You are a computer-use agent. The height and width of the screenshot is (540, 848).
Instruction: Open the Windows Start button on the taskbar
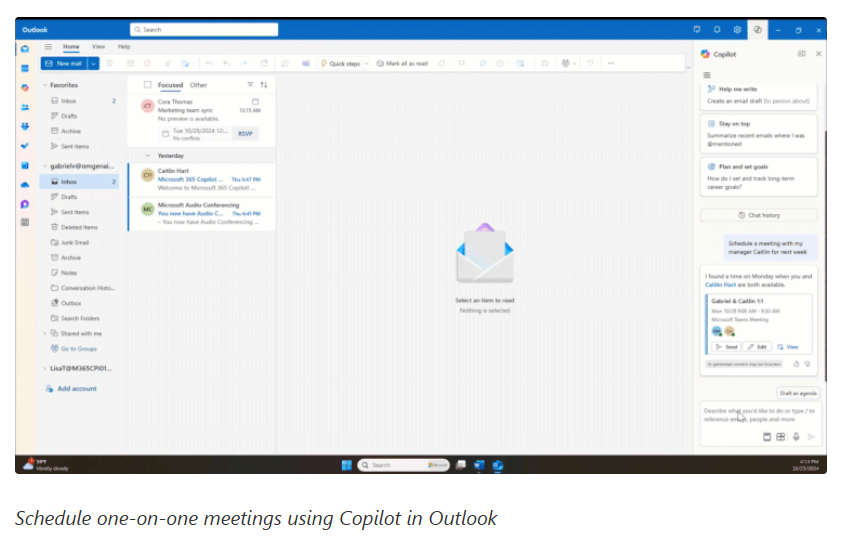(347, 465)
